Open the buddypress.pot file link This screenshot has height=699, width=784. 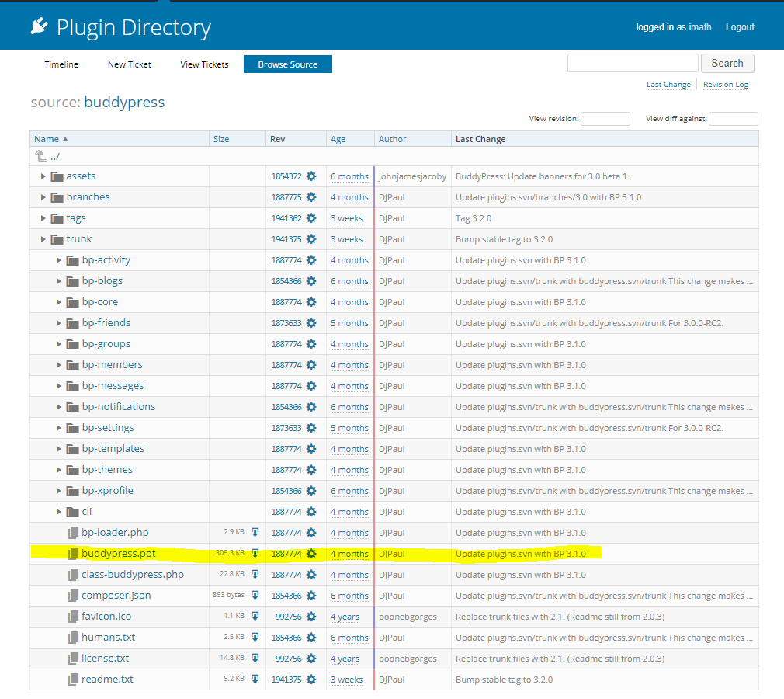(119, 554)
